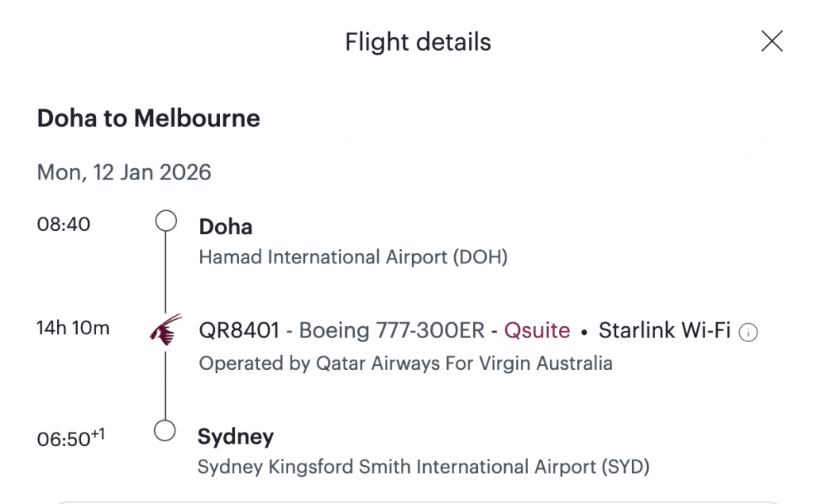This screenshot has width=813, height=504.
Task: Click the Doha city name
Action: coord(225,227)
